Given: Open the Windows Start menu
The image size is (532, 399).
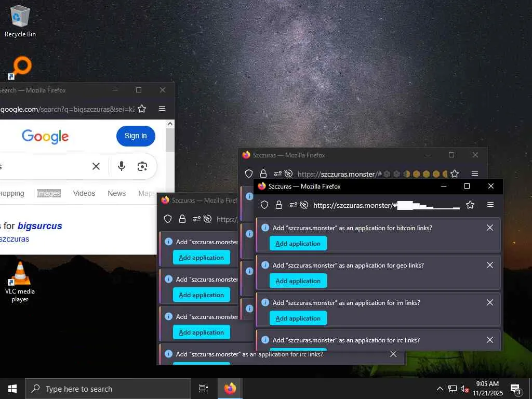Looking at the screenshot, I should click(x=12, y=389).
